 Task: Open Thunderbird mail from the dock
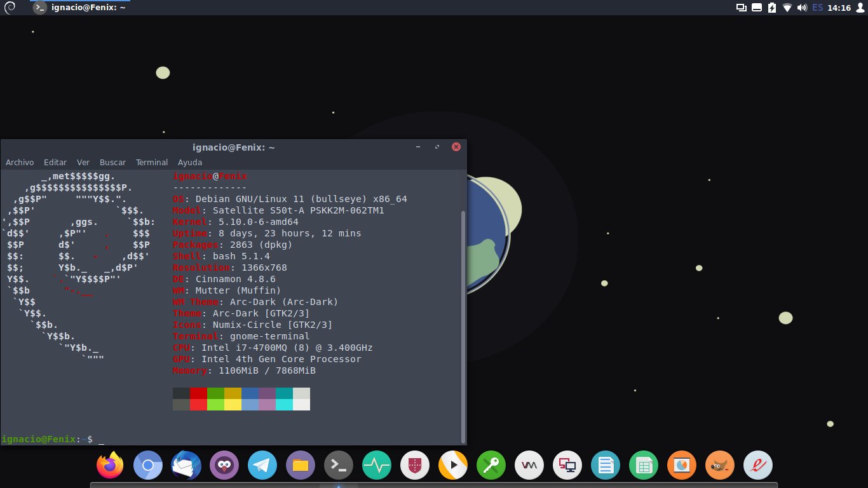(186, 466)
